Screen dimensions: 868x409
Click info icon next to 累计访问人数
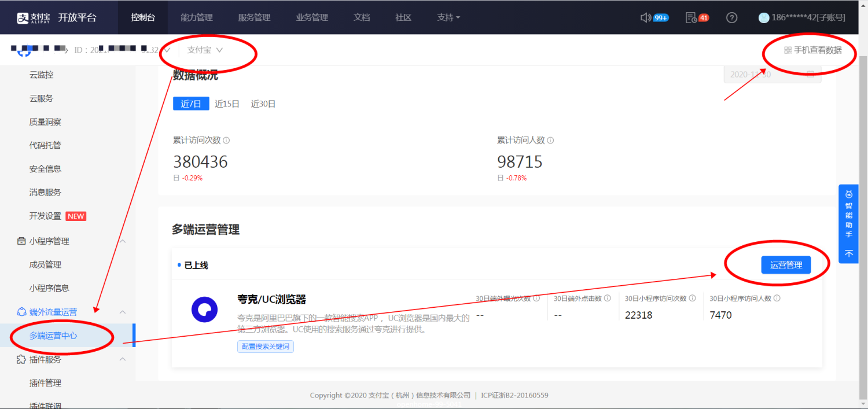550,141
